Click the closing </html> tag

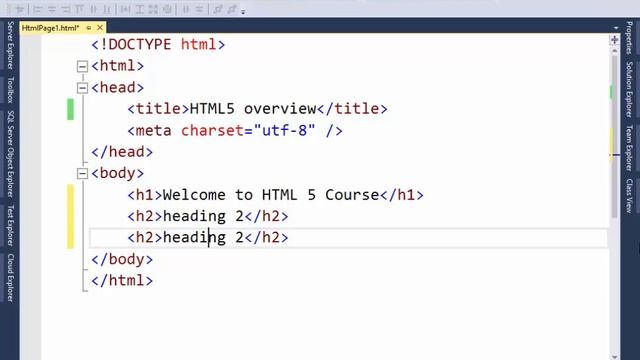click(122, 280)
